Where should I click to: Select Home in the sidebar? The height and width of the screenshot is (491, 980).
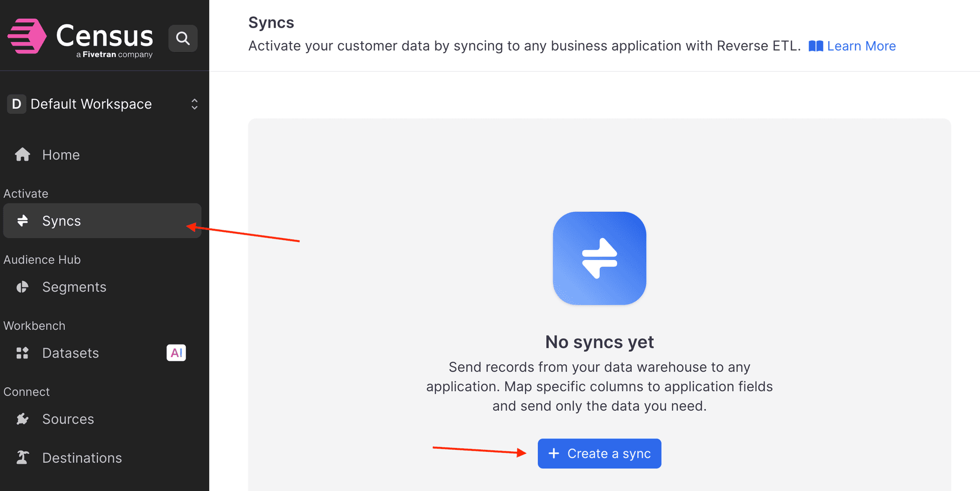[x=61, y=154]
